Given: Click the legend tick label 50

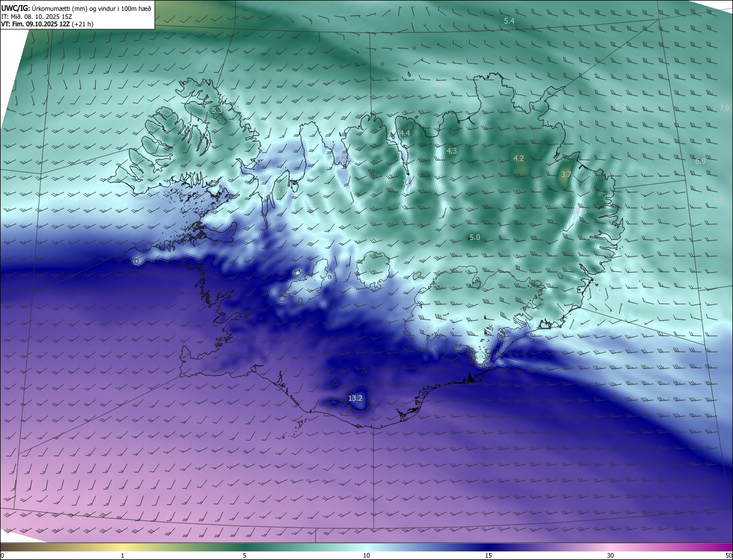Looking at the screenshot, I should tap(728, 556).
